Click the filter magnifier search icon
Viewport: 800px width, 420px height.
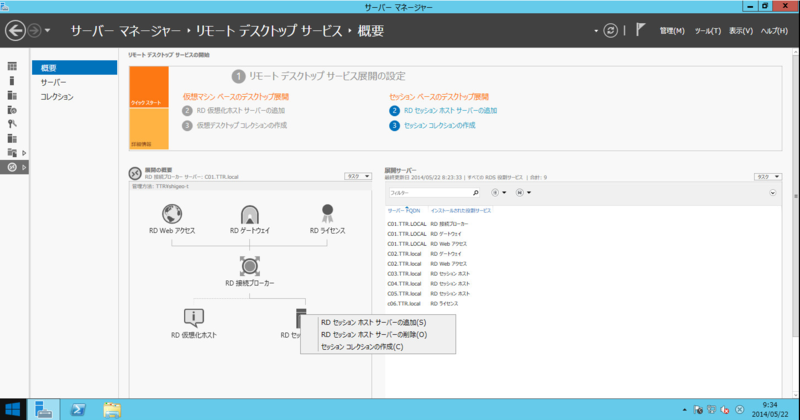[476, 193]
